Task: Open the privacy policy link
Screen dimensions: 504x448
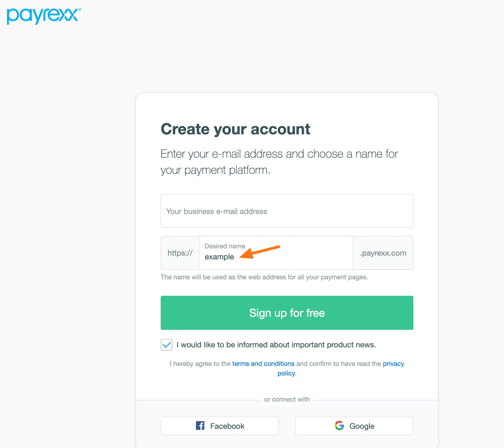Action: click(x=393, y=363)
